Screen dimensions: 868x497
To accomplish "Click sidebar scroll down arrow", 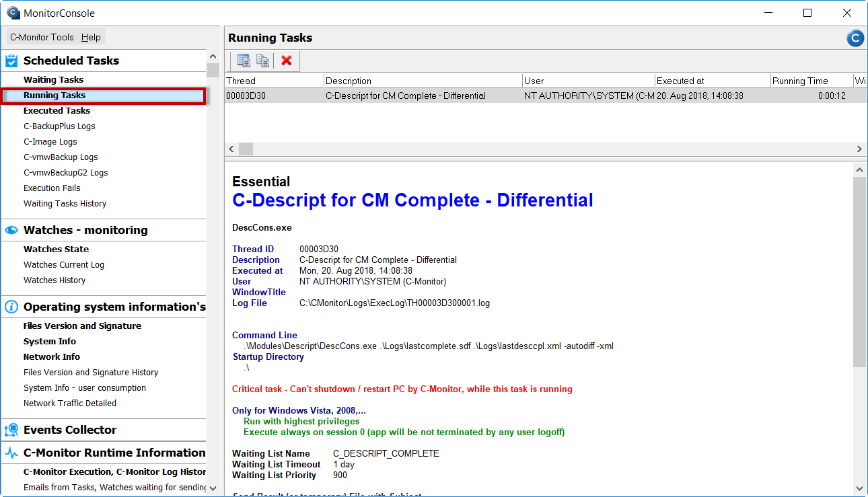I will click(x=213, y=489).
